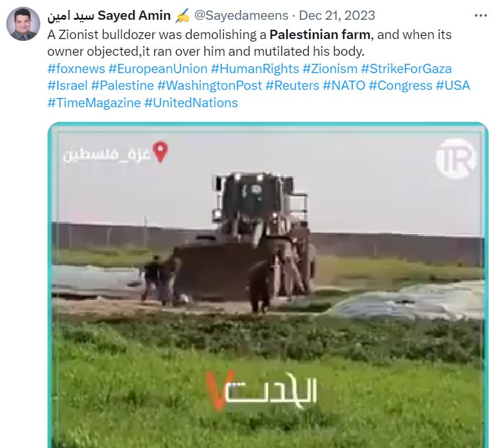Play the embedded bulldozer video

click(268, 285)
